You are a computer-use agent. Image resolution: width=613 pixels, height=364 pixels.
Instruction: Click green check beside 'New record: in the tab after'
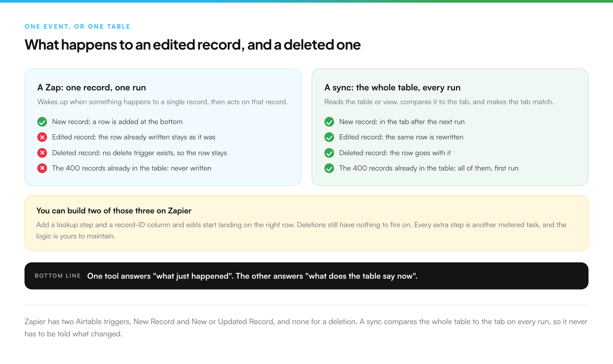(x=329, y=122)
